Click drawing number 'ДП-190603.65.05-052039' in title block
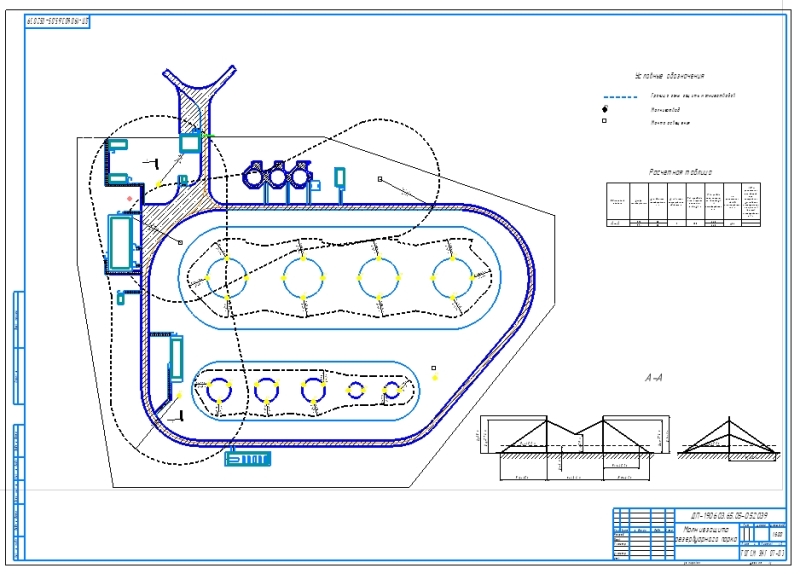Viewport: 800px width, 574px height. (x=730, y=515)
